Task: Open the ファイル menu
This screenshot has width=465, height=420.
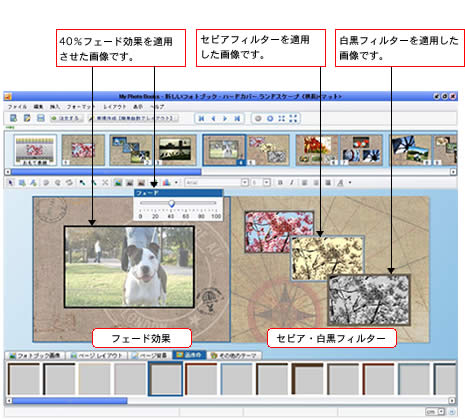Action: click(x=17, y=107)
